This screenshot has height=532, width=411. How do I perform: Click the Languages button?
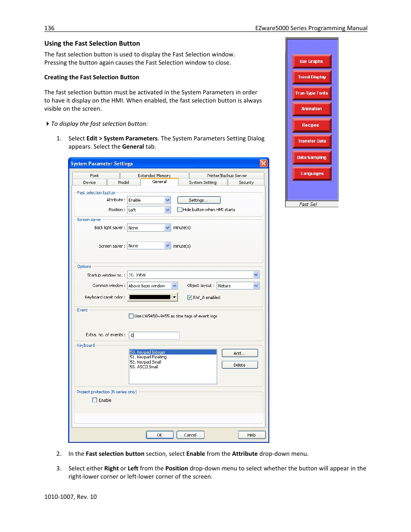pyautogui.click(x=311, y=173)
